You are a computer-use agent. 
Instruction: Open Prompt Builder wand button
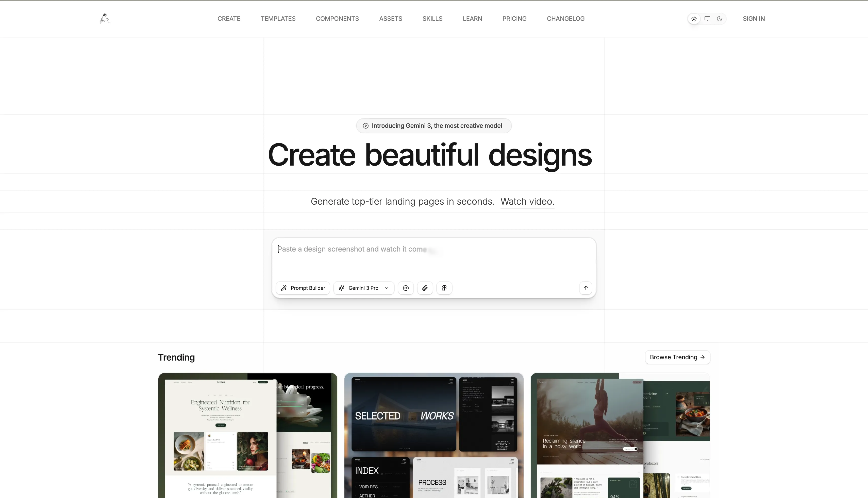click(303, 288)
